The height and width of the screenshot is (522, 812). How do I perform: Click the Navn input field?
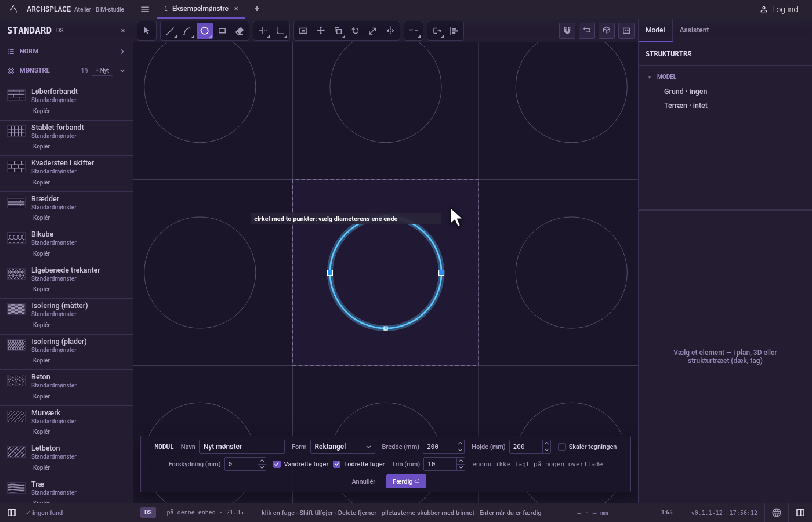pyautogui.click(x=242, y=447)
